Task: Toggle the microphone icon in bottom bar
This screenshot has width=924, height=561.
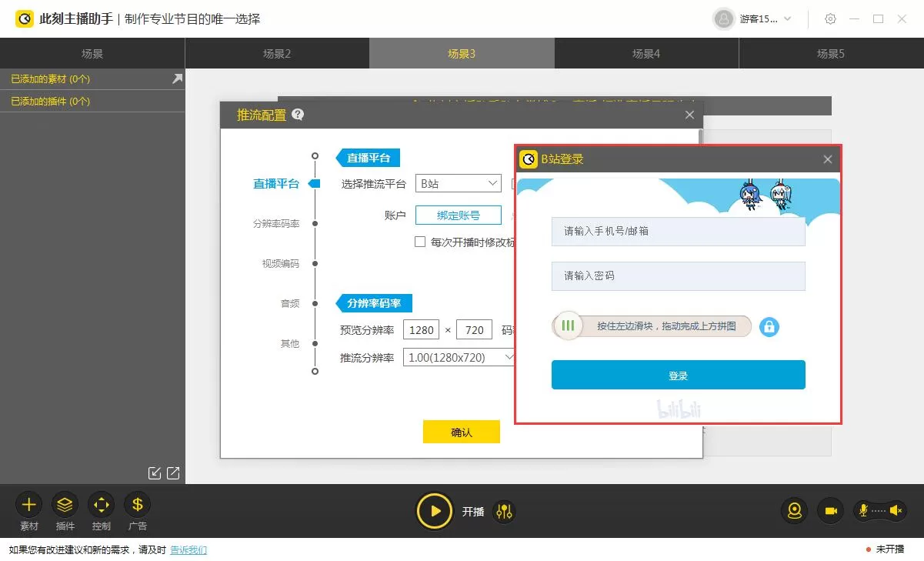Action: [x=864, y=510]
